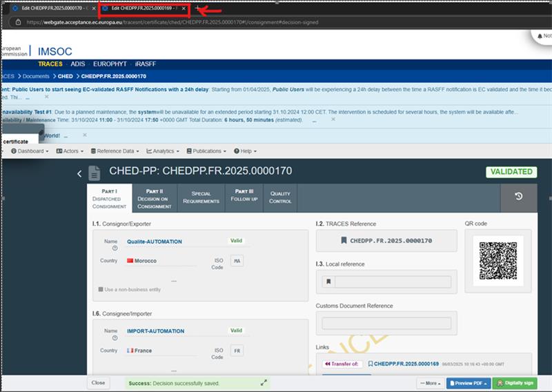Open the Preview PDF dropdown button
This screenshot has width=552, height=392.
[469, 383]
